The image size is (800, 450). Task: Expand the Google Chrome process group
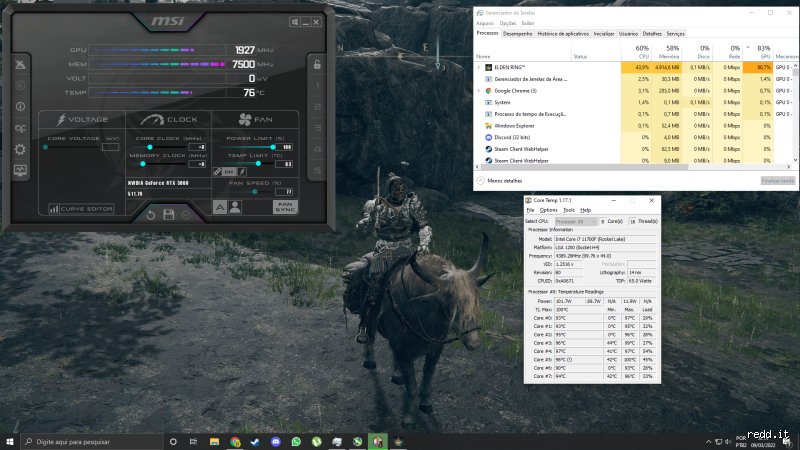click(x=479, y=91)
